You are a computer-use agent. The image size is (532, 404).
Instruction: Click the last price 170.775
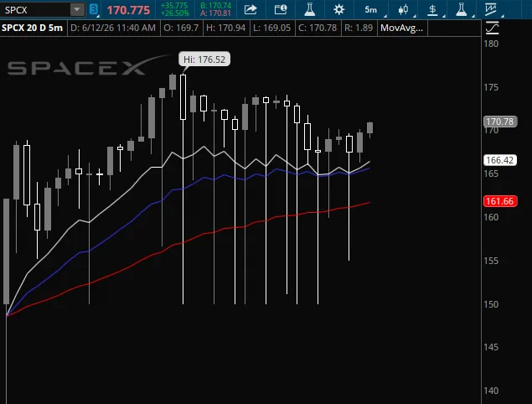pos(128,10)
